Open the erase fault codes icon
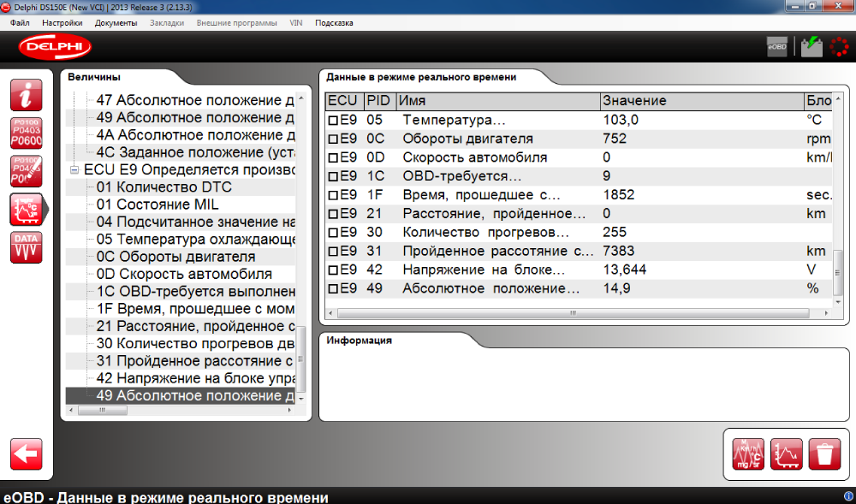 pos(27,171)
